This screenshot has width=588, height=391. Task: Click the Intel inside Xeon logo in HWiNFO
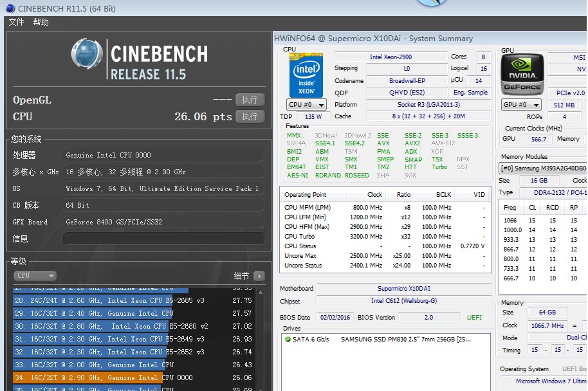click(x=306, y=75)
